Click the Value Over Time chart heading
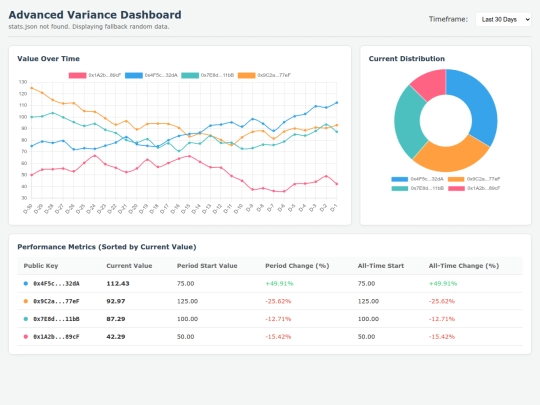The image size is (540, 405). tap(49, 59)
